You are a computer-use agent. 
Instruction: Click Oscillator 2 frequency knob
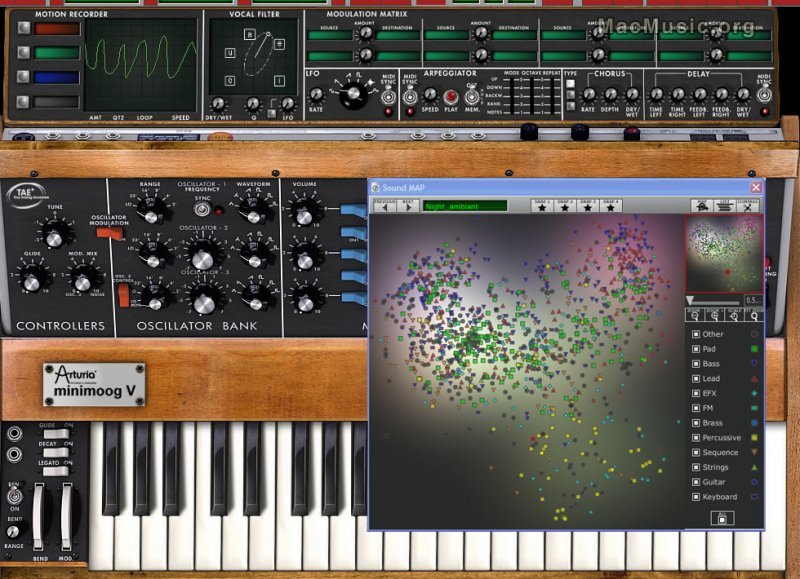click(x=203, y=255)
